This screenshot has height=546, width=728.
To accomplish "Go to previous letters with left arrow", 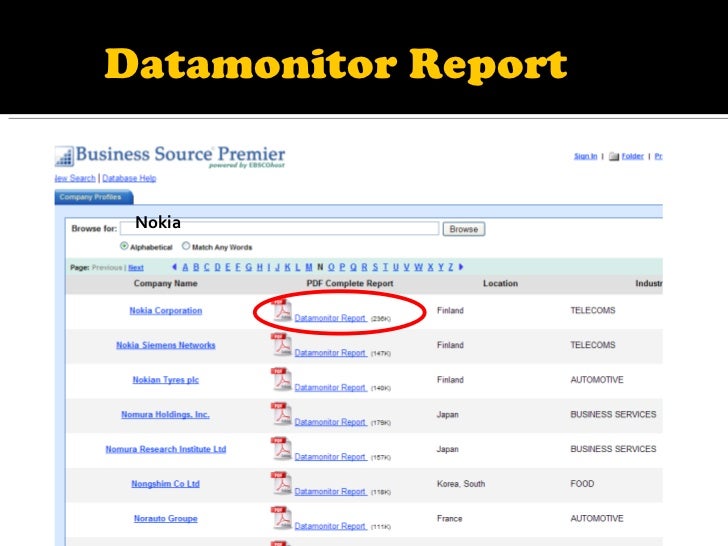I will [174, 267].
